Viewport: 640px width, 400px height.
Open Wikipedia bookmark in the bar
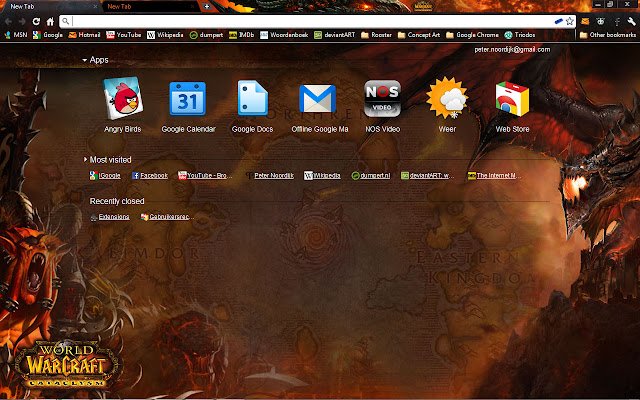pos(165,35)
